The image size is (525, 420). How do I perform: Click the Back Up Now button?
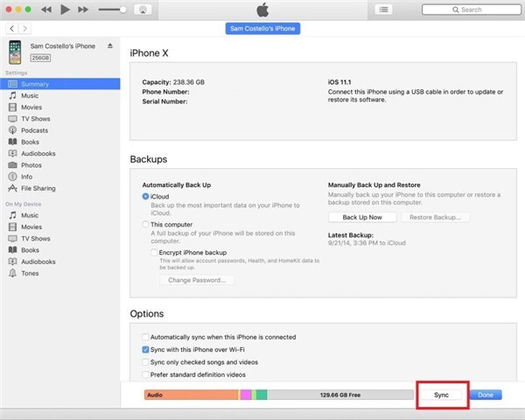pos(362,217)
